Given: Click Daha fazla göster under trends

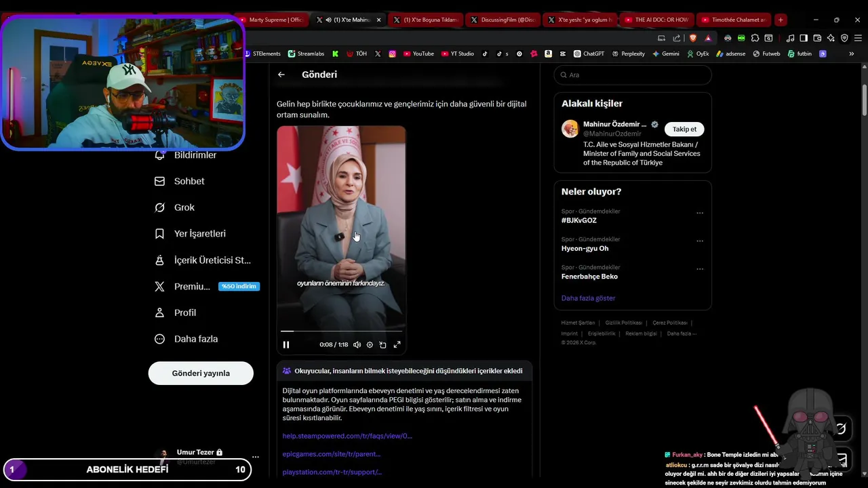Looking at the screenshot, I should coord(588,298).
